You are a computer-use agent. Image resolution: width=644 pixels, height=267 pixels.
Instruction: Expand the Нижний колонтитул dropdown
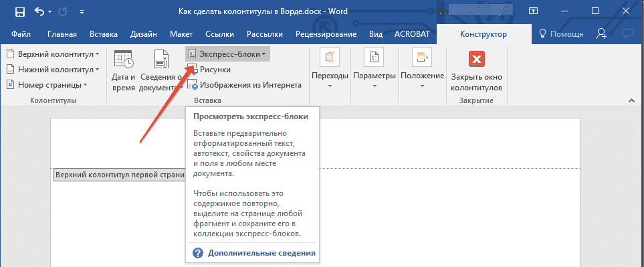pos(53,70)
